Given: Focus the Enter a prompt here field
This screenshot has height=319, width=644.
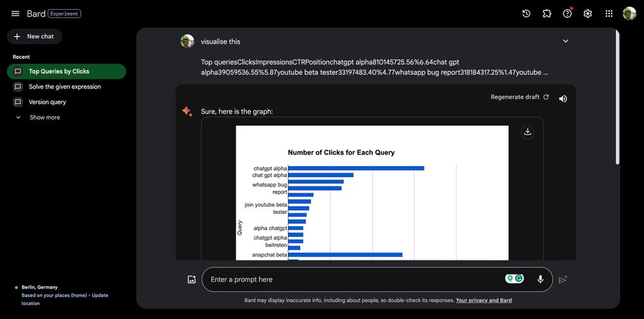Looking at the screenshot, I should (x=354, y=280).
